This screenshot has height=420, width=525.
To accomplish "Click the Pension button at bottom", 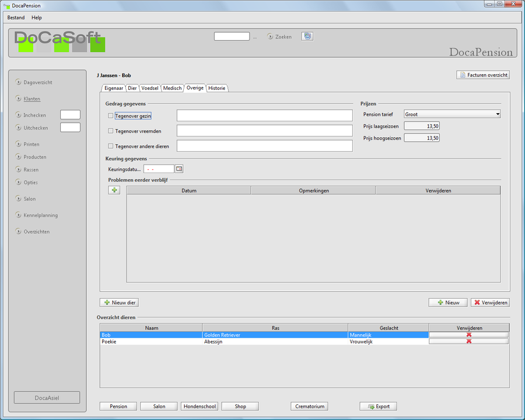I will 118,406.
